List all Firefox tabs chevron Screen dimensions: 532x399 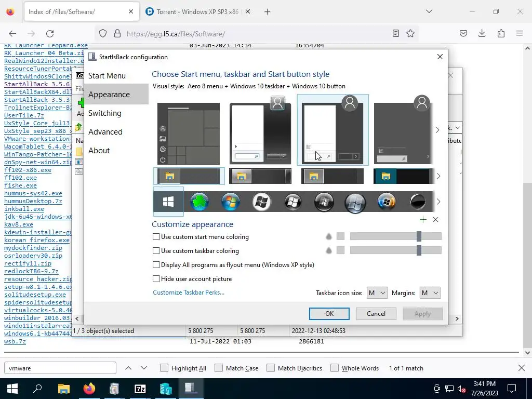click(x=429, y=11)
